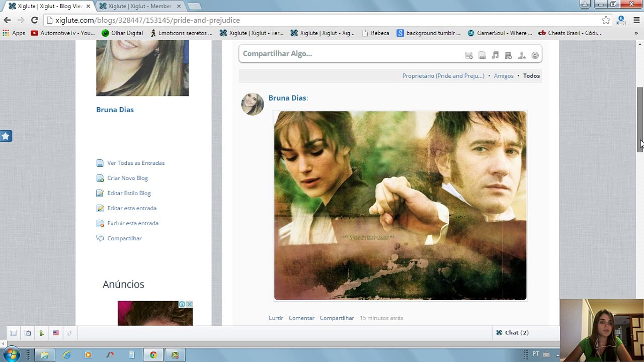This screenshot has height=362, width=644.
Task: Open the background tumblr bookmark
Action: click(x=428, y=33)
